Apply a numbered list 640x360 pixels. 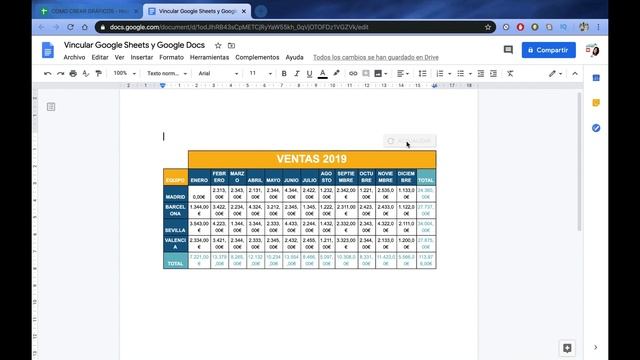click(440, 73)
